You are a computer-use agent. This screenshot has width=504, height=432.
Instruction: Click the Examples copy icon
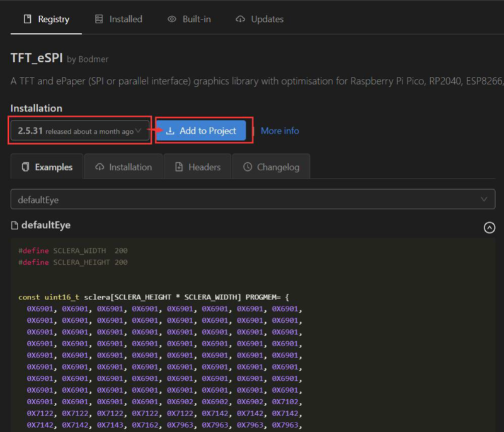pyautogui.click(x=25, y=167)
